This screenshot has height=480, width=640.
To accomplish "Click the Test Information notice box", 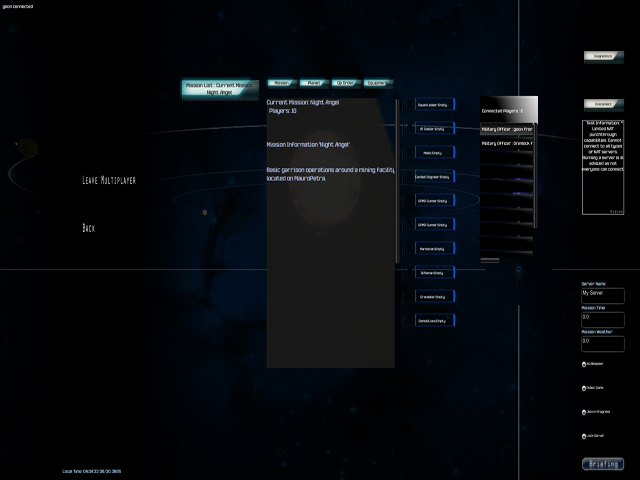I will point(603,167).
